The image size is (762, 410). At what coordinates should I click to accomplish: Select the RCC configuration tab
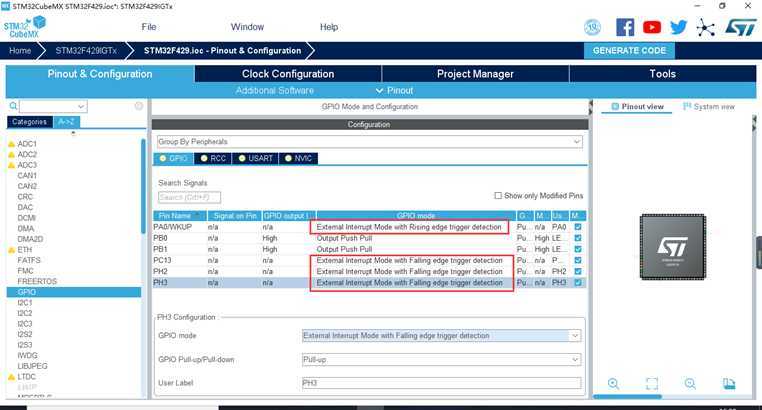click(213, 158)
